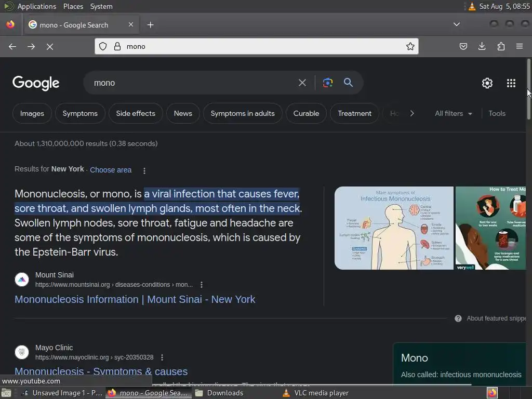Clear the Google search box text

(x=302, y=83)
